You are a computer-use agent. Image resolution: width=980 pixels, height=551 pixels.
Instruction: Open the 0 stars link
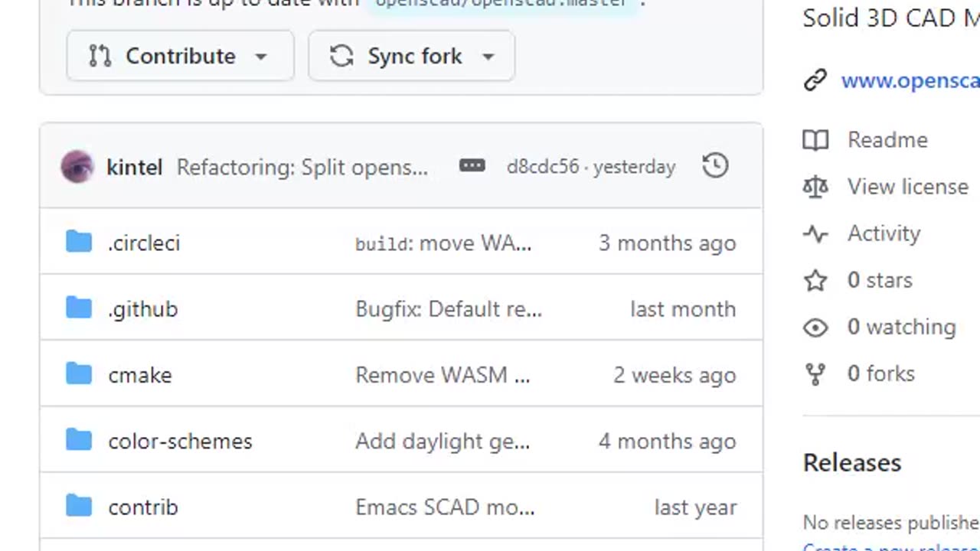coord(880,280)
